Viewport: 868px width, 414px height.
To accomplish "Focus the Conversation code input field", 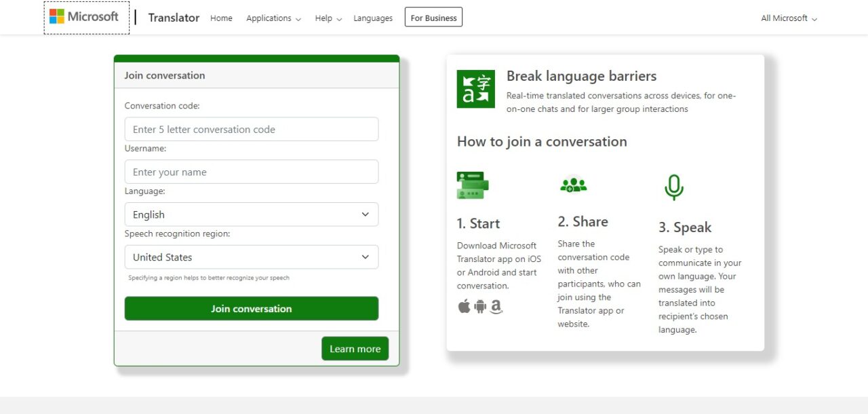I will (x=252, y=129).
